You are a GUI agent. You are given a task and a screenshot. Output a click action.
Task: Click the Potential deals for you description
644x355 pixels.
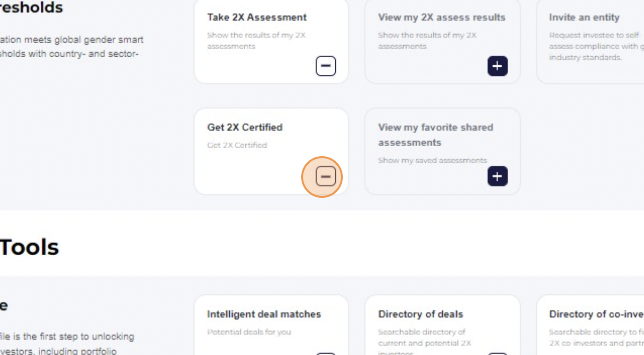click(x=249, y=332)
